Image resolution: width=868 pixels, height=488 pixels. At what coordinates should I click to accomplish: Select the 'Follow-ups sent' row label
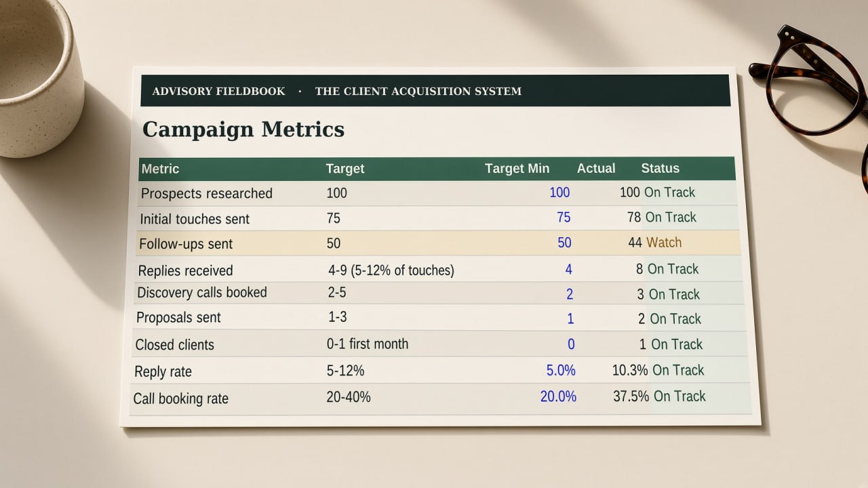coord(186,244)
